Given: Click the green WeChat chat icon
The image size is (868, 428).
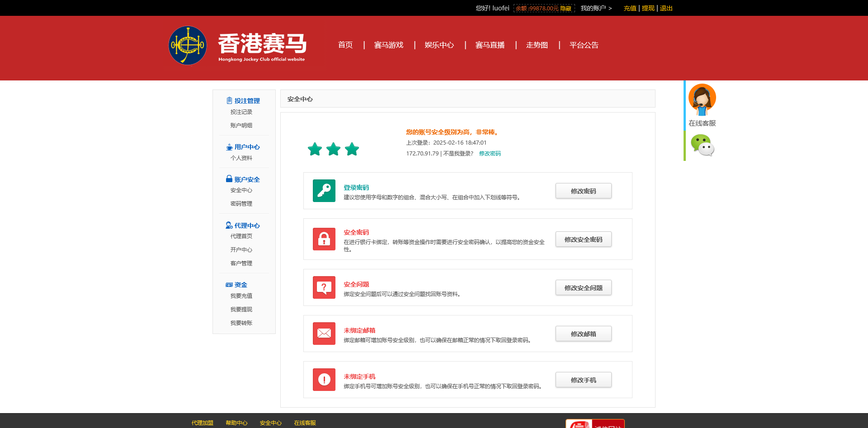Looking at the screenshot, I should tap(702, 146).
